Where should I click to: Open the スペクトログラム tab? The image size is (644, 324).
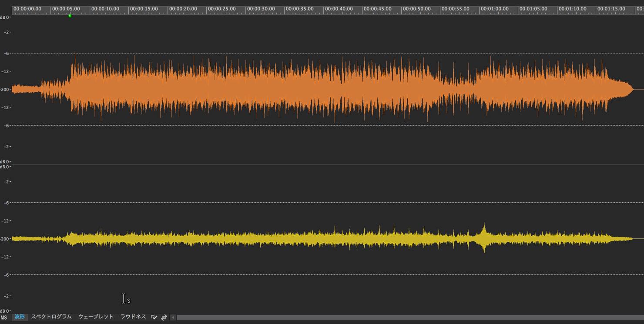click(x=51, y=317)
